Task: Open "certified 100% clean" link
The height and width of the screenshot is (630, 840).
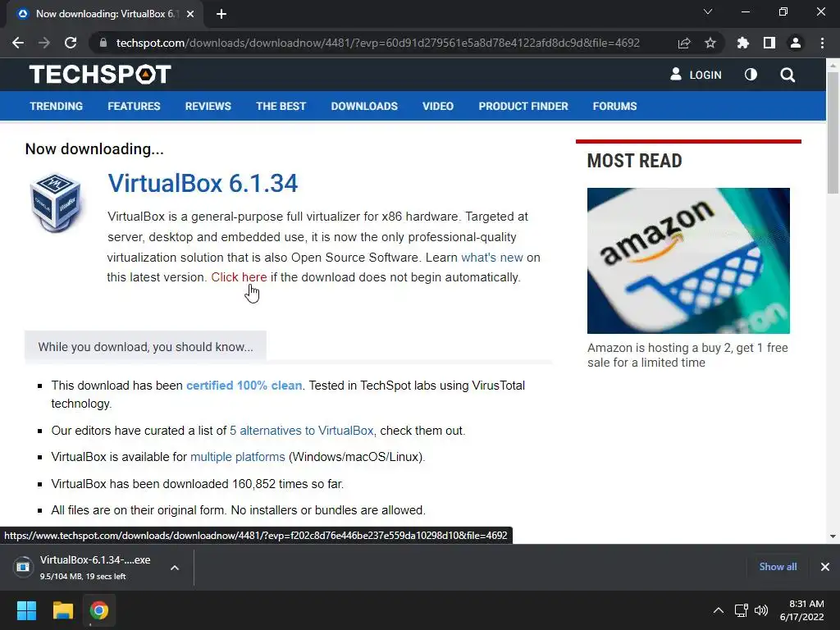Action: pyautogui.click(x=244, y=386)
